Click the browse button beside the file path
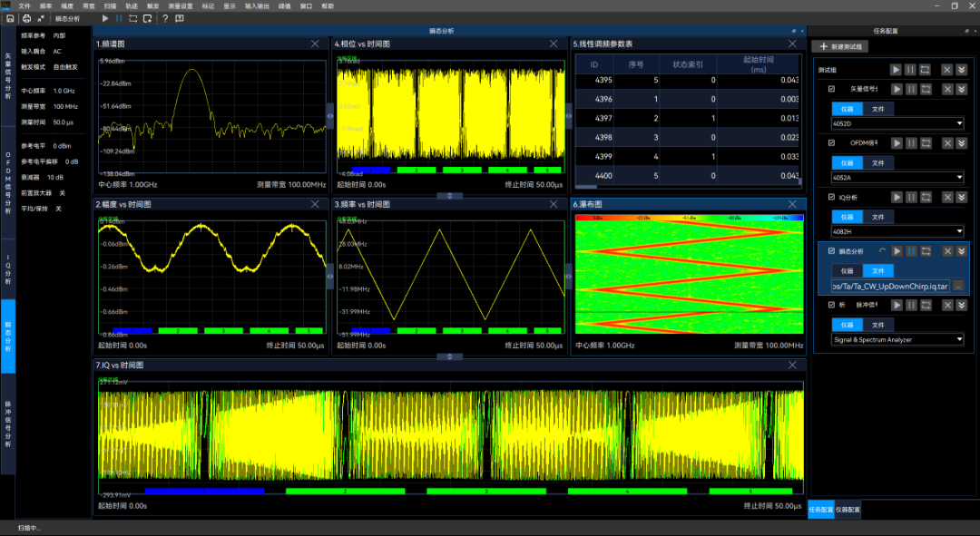 coord(957,286)
